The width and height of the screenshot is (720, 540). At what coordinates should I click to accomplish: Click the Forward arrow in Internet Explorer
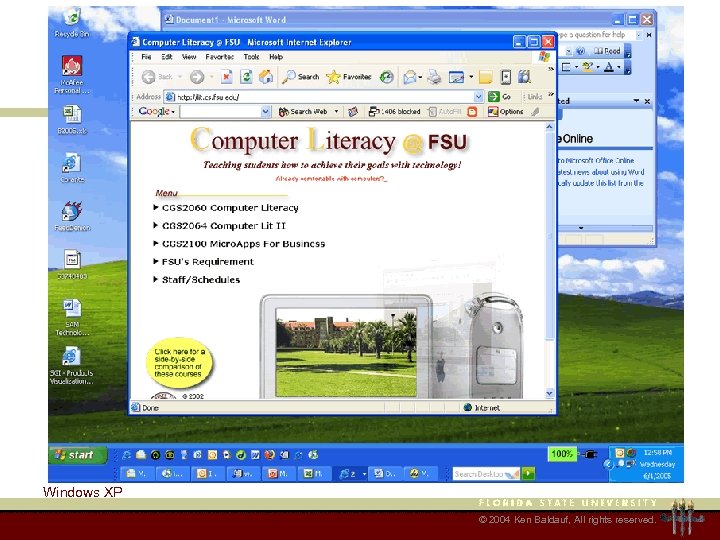(x=197, y=77)
